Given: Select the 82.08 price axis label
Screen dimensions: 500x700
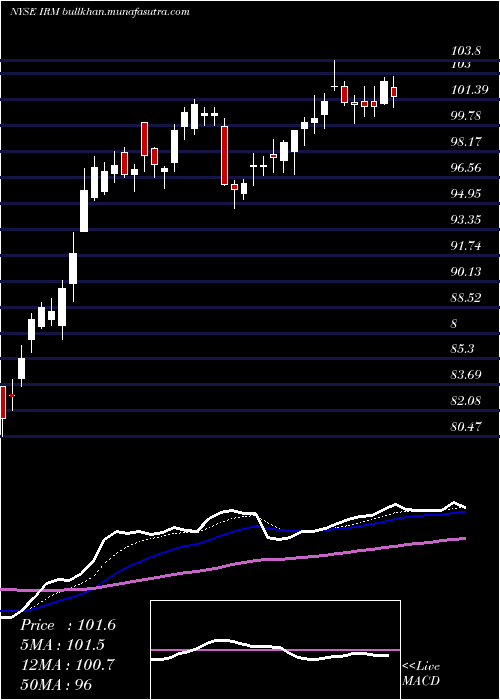Looking at the screenshot, I should coord(466,400).
